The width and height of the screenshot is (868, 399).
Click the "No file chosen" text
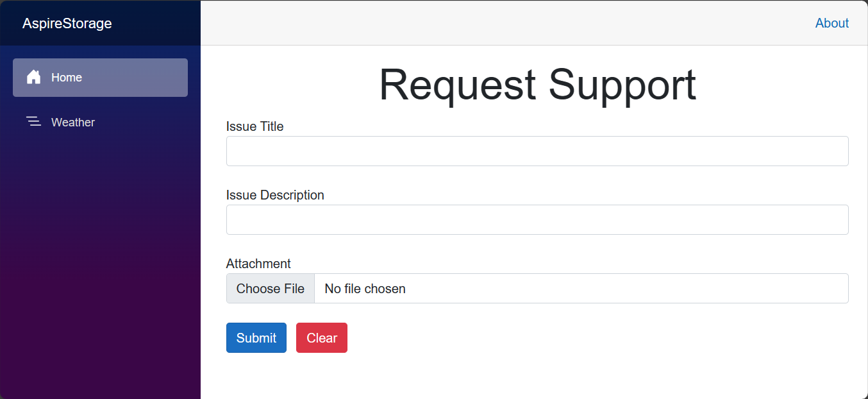[365, 289]
